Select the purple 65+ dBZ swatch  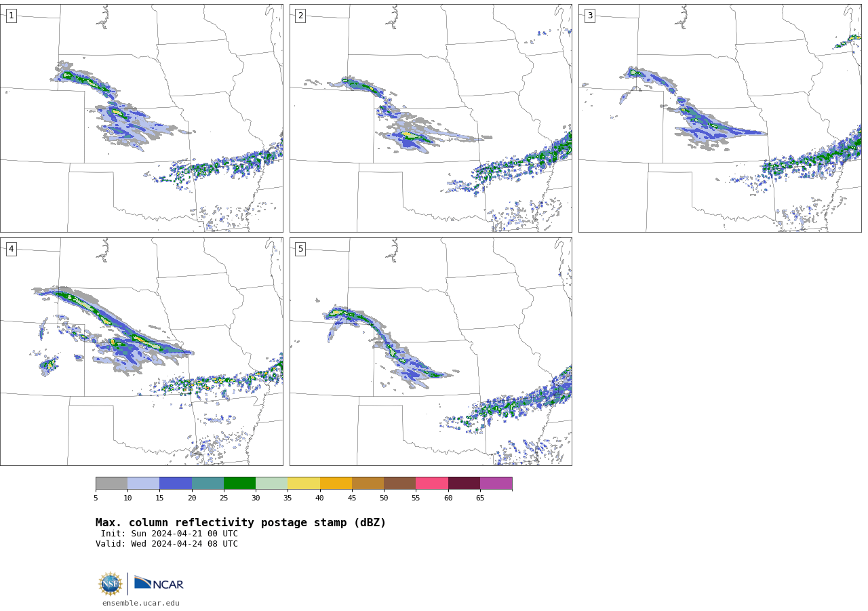(496, 483)
